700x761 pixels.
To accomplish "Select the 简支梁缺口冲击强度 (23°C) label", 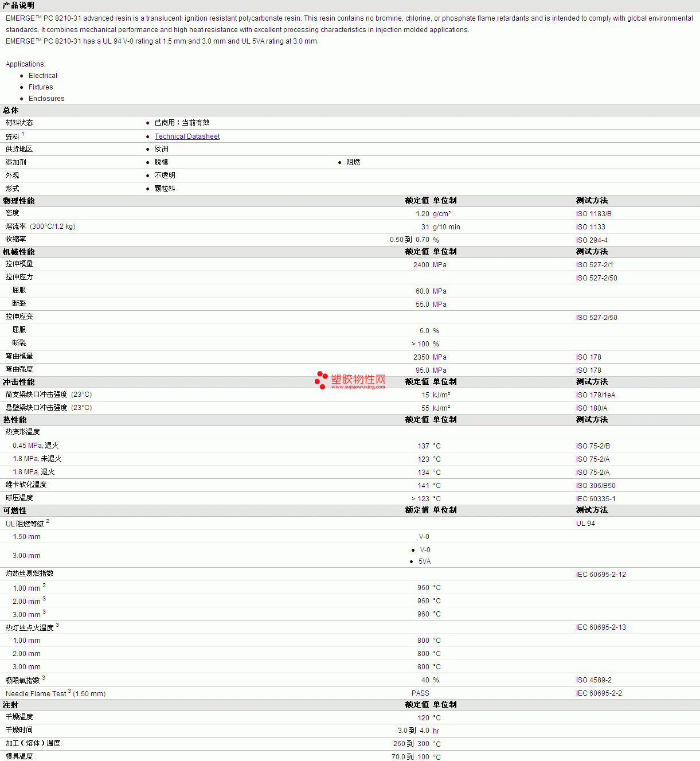I will 49,395.
